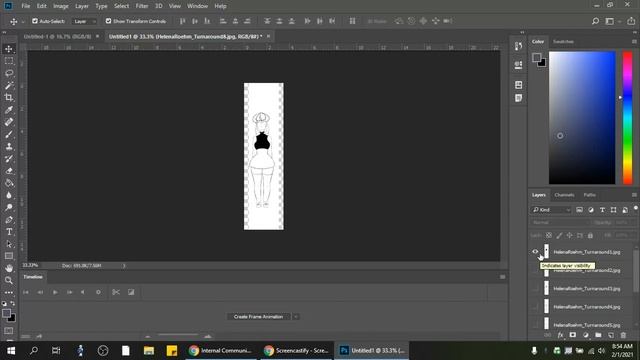Create new adjustment layer icon
The image size is (640, 360).
pyautogui.click(x=586, y=335)
